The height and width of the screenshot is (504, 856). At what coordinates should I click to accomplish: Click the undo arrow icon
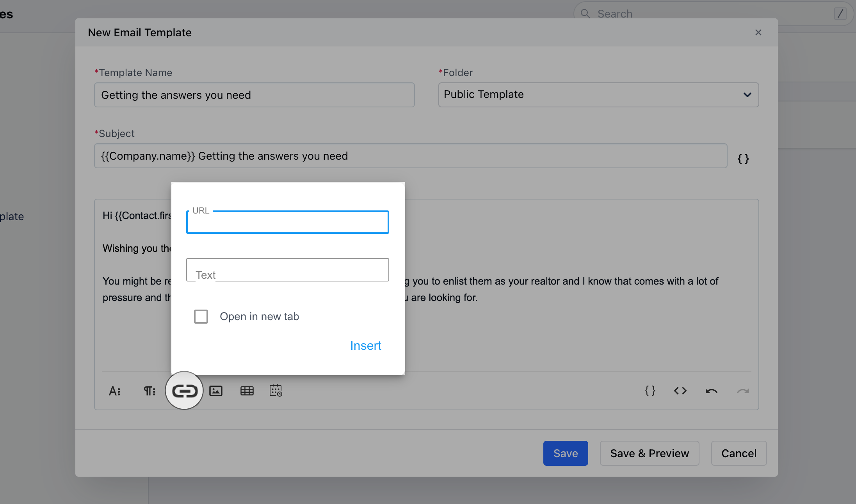711,391
